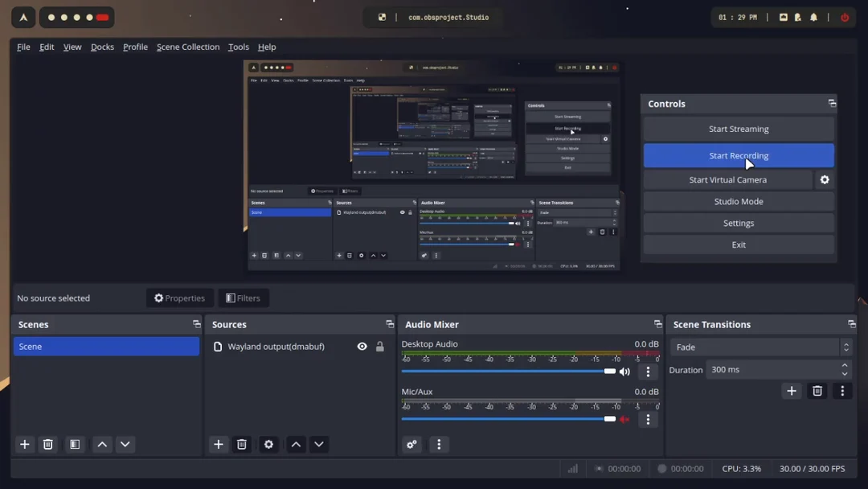This screenshot has width=868, height=489.
Task: Open scene filters icon in Scenes panel
Action: (74, 444)
